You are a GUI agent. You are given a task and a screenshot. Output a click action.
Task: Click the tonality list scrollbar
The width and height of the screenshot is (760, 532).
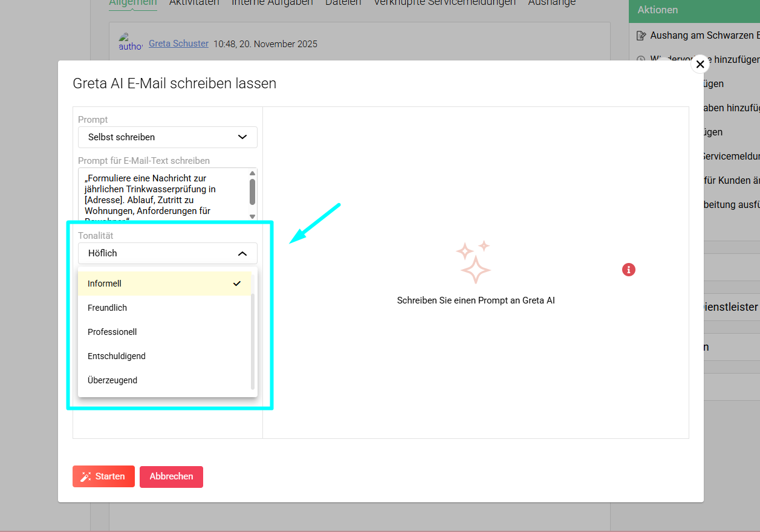click(x=253, y=342)
